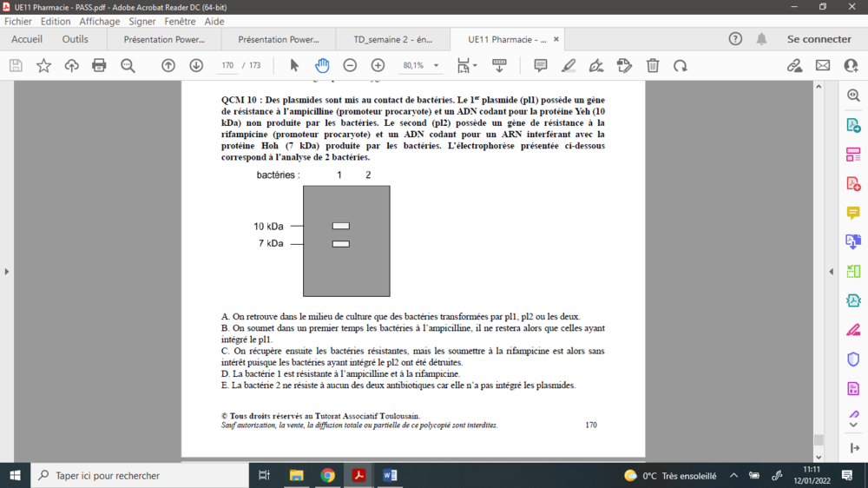Screen dimensions: 868x488
Task: Show hidden system tray icons chevron
Action: [733, 475]
